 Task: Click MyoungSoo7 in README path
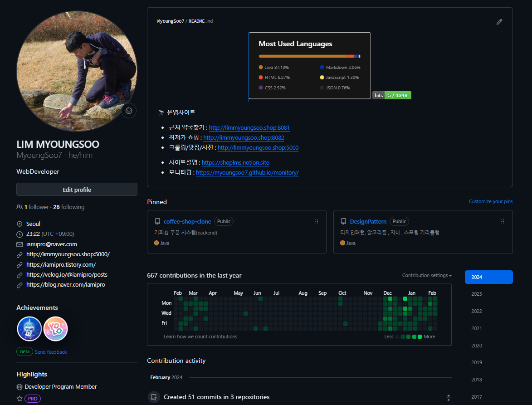[171, 21]
